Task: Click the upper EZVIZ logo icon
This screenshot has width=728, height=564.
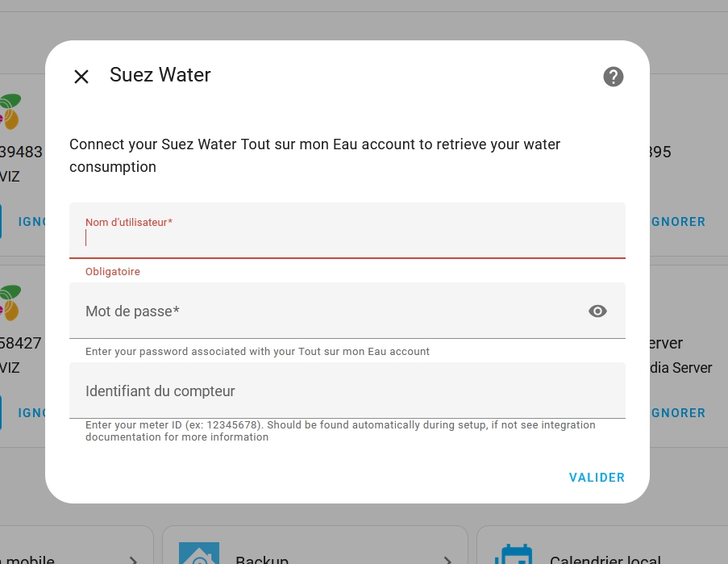Action: click(x=10, y=111)
